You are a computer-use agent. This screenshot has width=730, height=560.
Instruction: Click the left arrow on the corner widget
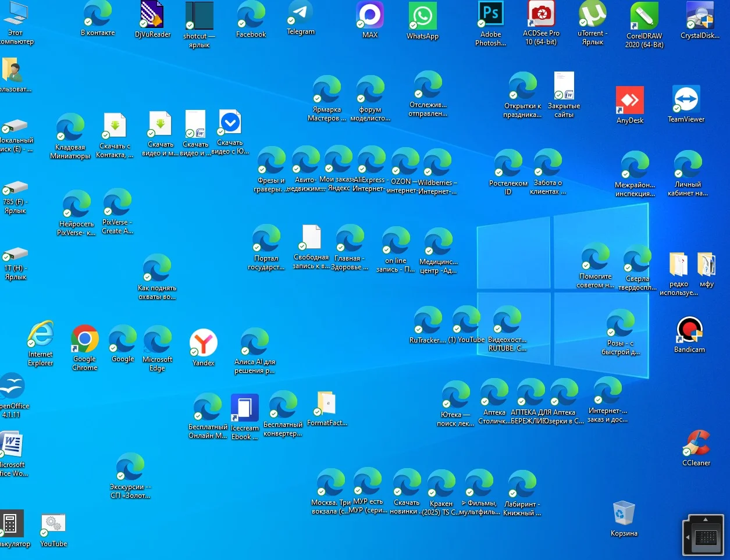pos(688,537)
